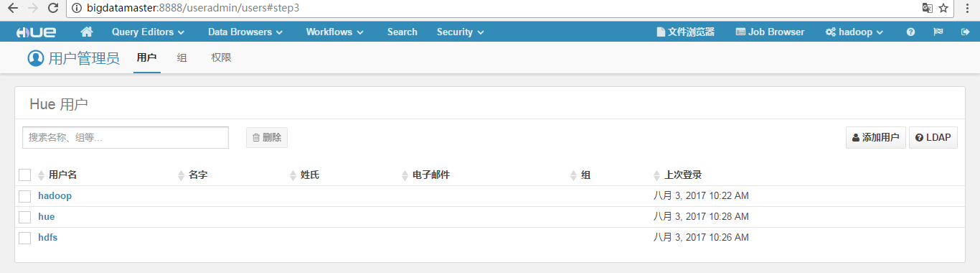Open the Query Editors dropdown
980x273 pixels.
[148, 32]
